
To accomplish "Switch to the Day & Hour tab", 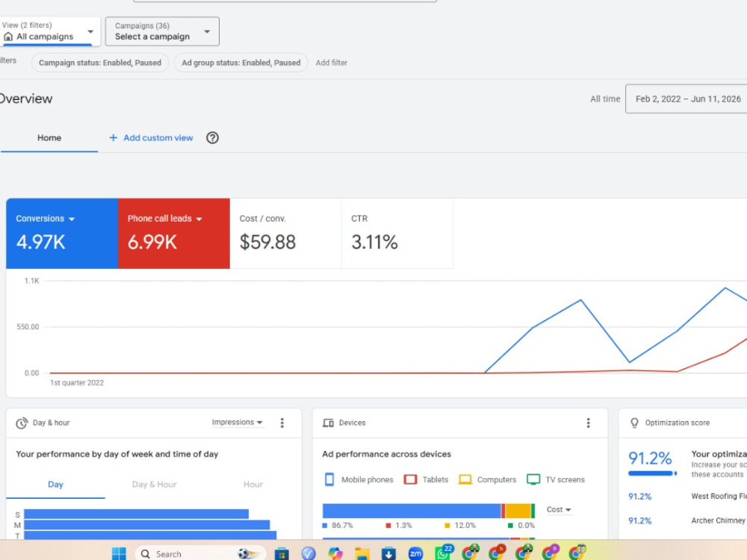I will point(155,485).
